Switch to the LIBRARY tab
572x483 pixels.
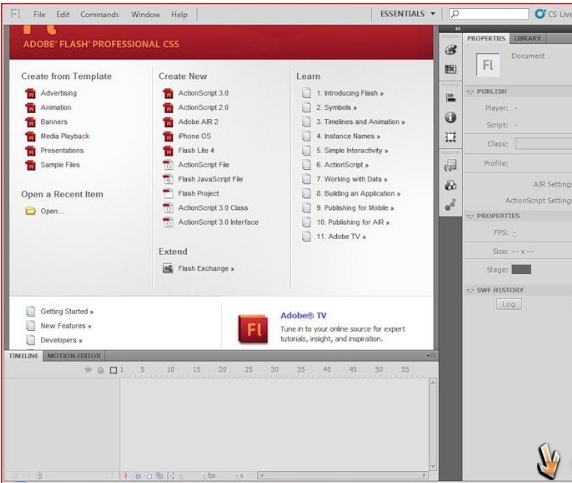coord(527,38)
